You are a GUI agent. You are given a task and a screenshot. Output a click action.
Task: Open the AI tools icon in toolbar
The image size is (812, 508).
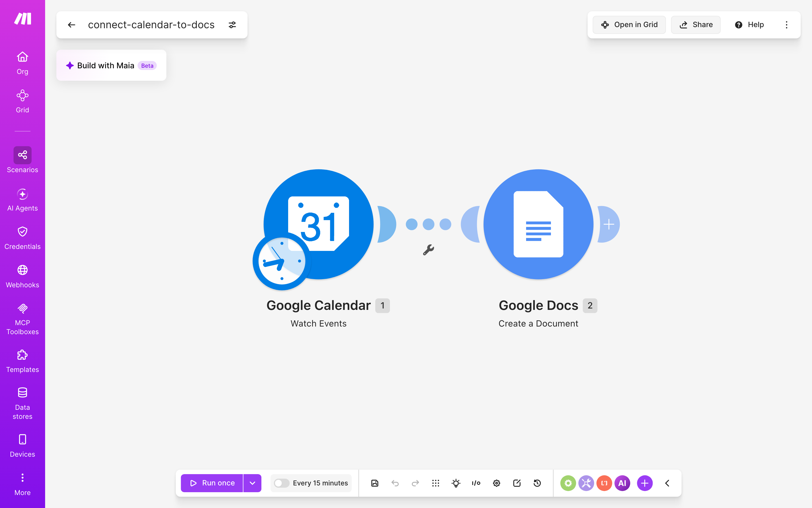pyautogui.click(x=623, y=483)
